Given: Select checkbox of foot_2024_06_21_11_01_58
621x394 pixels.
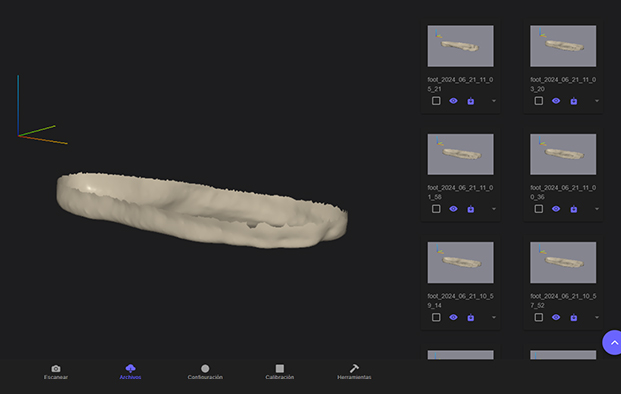Looking at the screenshot, I should [x=436, y=209].
